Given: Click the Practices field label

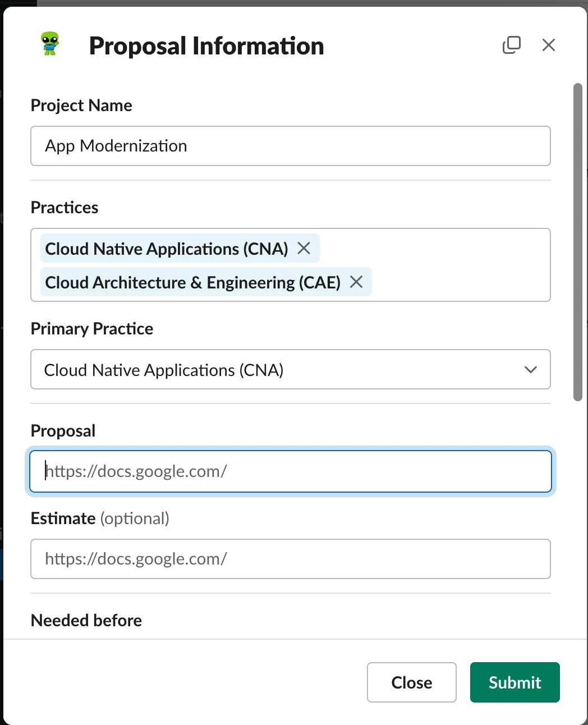Looking at the screenshot, I should pyautogui.click(x=65, y=208).
